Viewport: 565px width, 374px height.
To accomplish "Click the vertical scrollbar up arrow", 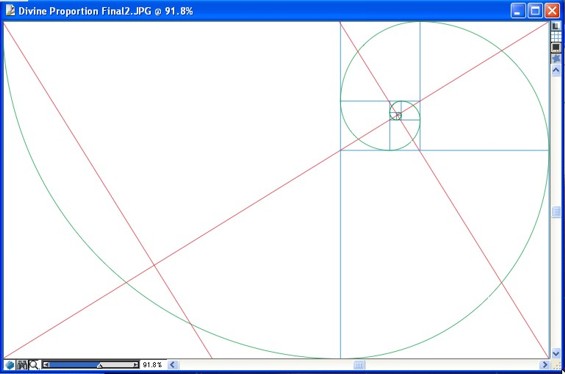I will point(556,70).
